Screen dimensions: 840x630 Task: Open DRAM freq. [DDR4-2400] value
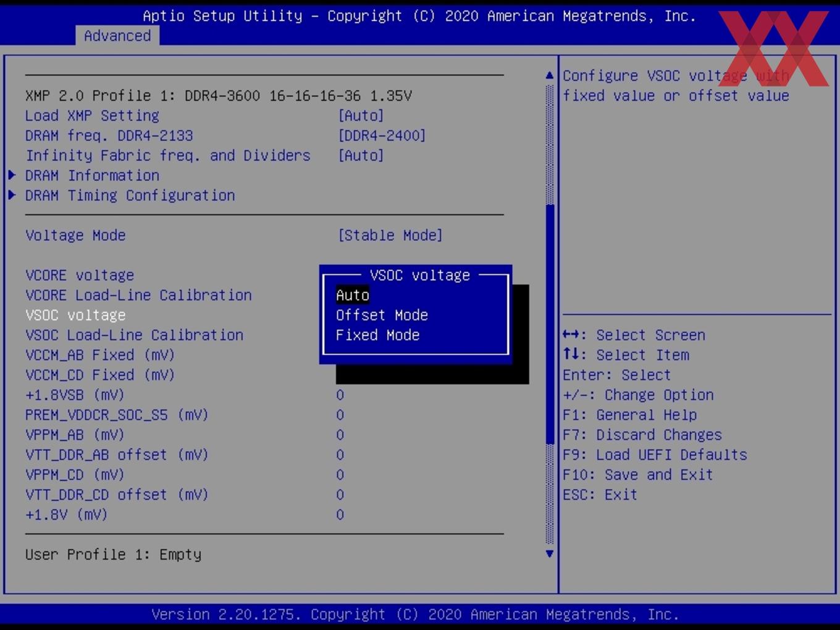click(x=382, y=135)
